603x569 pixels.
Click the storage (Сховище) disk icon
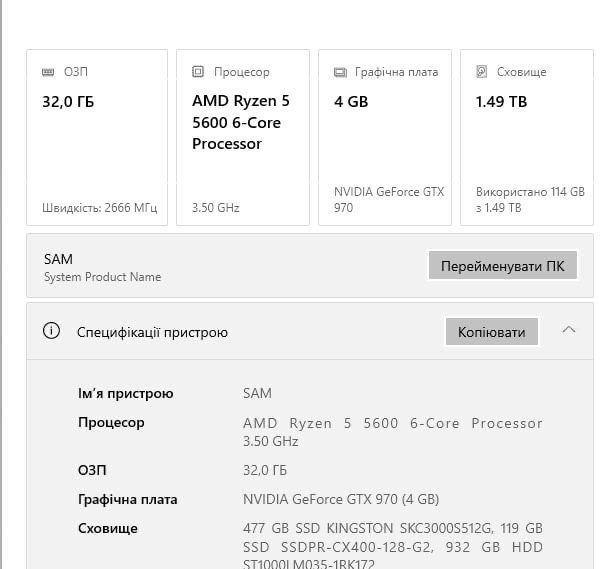point(481,72)
